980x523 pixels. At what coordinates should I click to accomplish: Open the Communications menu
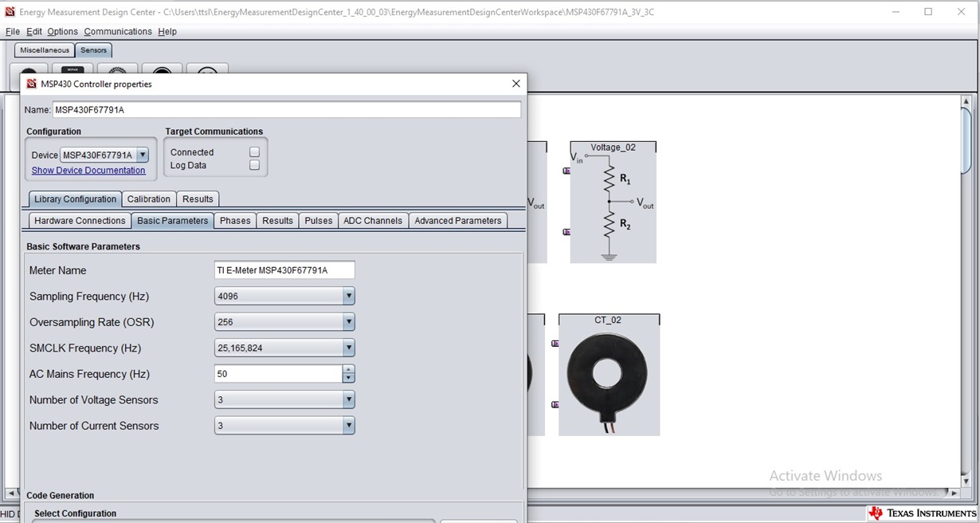point(118,32)
